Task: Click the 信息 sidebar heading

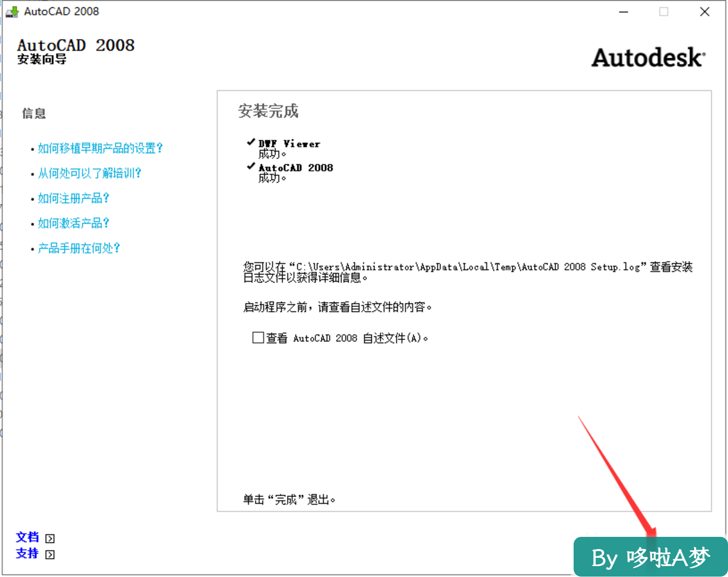Action: coord(34,113)
